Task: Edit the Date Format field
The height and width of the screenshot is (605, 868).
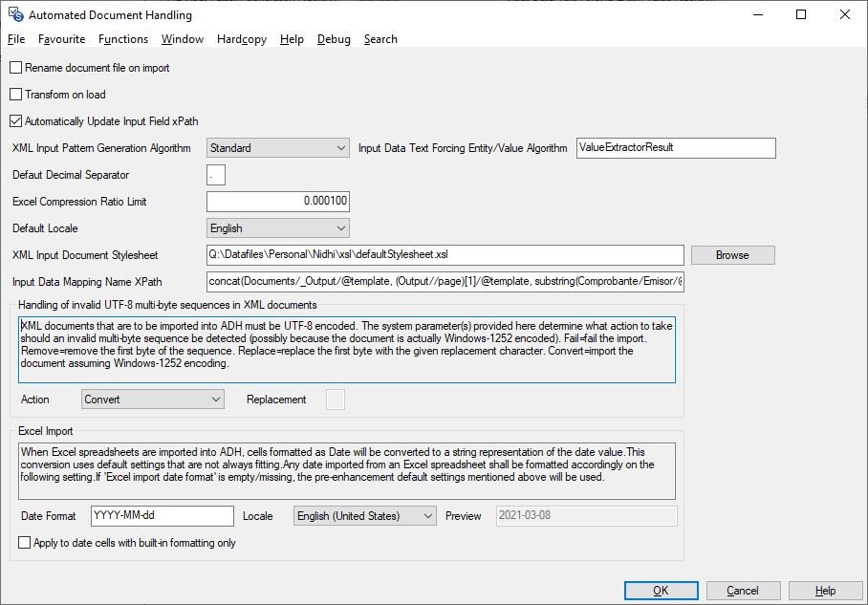Action: point(162,515)
